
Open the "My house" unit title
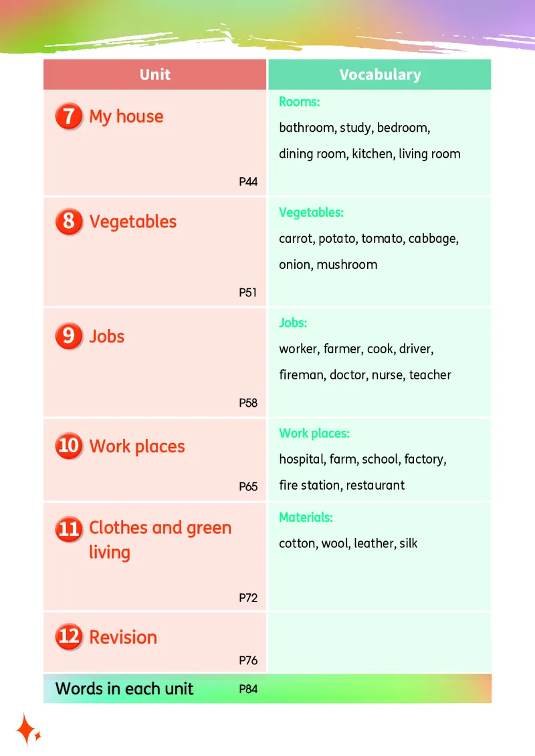pyautogui.click(x=126, y=116)
